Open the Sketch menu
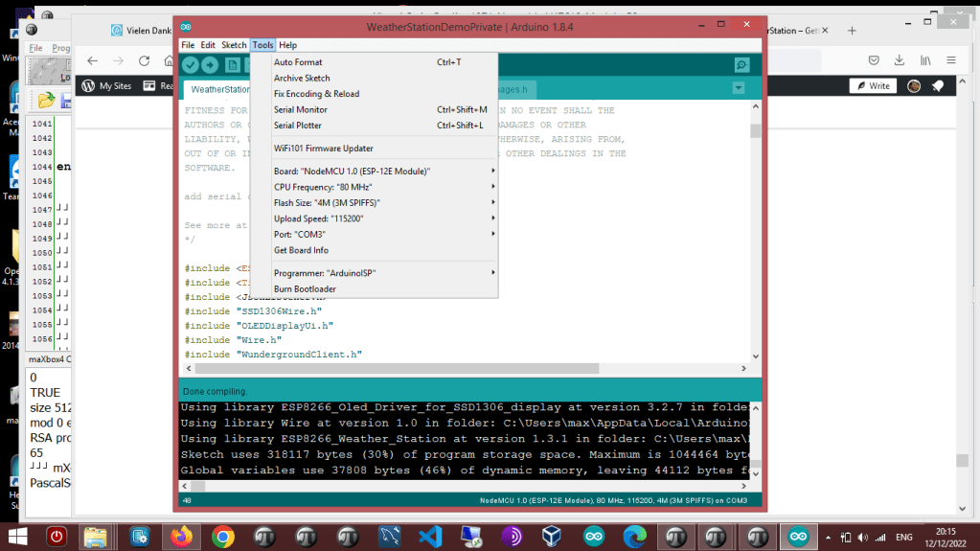This screenshot has height=551, width=980. (234, 45)
